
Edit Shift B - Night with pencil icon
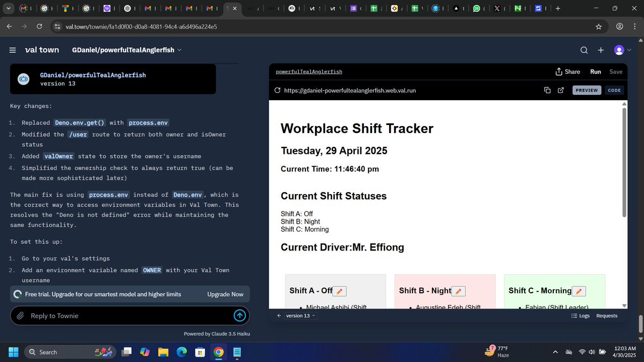point(458,291)
